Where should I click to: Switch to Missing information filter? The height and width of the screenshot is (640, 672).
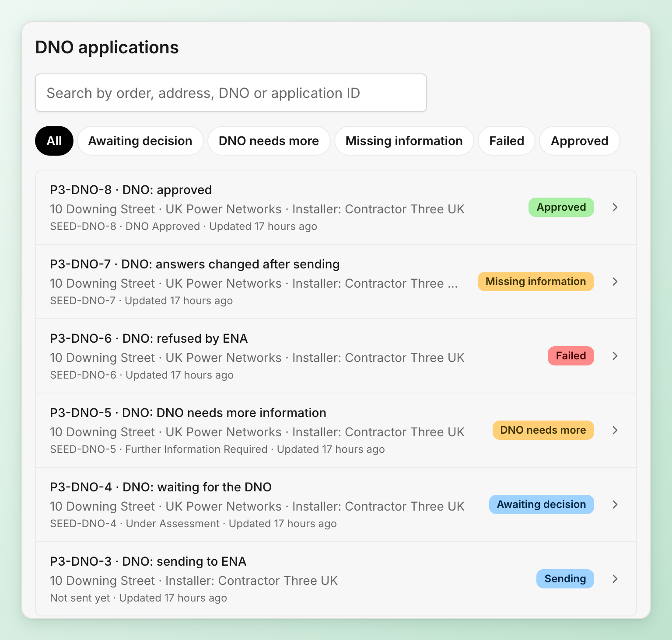[x=404, y=141]
